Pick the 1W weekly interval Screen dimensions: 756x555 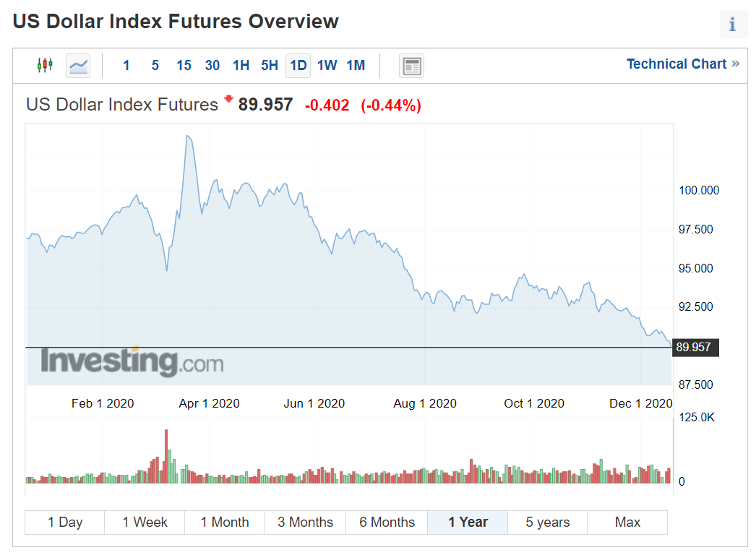pyautogui.click(x=327, y=66)
